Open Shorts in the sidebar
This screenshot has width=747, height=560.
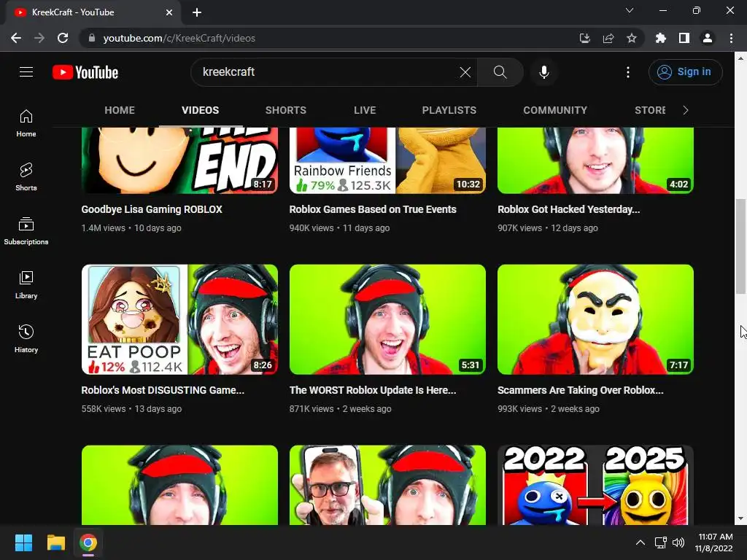(26, 177)
